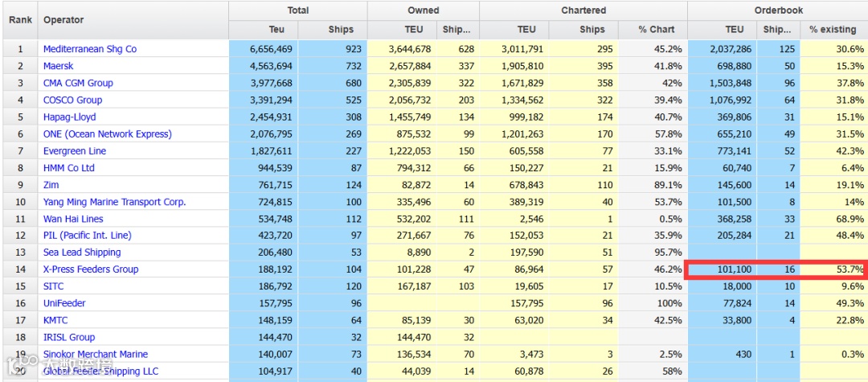Open the ONE (Ocean Network Express) link

(108, 134)
